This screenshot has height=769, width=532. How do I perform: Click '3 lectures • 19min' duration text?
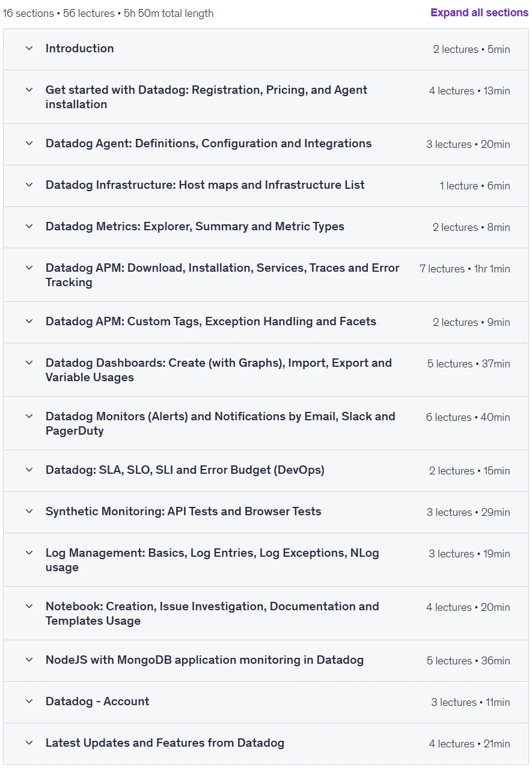click(x=469, y=554)
